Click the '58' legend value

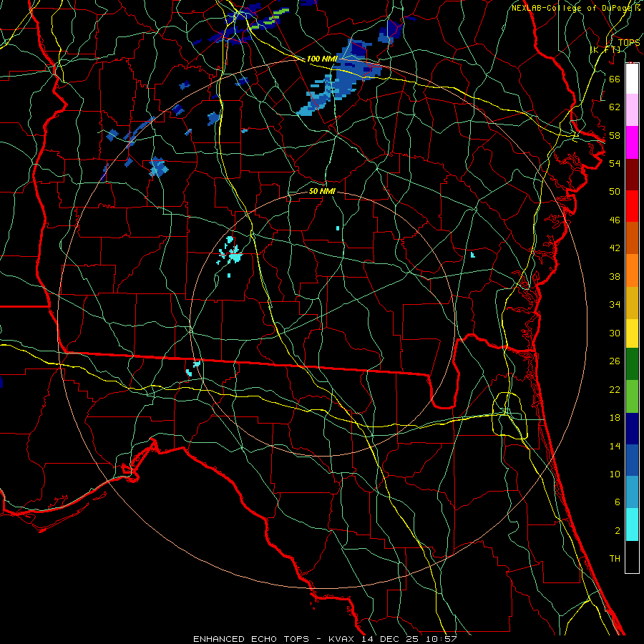pos(615,135)
